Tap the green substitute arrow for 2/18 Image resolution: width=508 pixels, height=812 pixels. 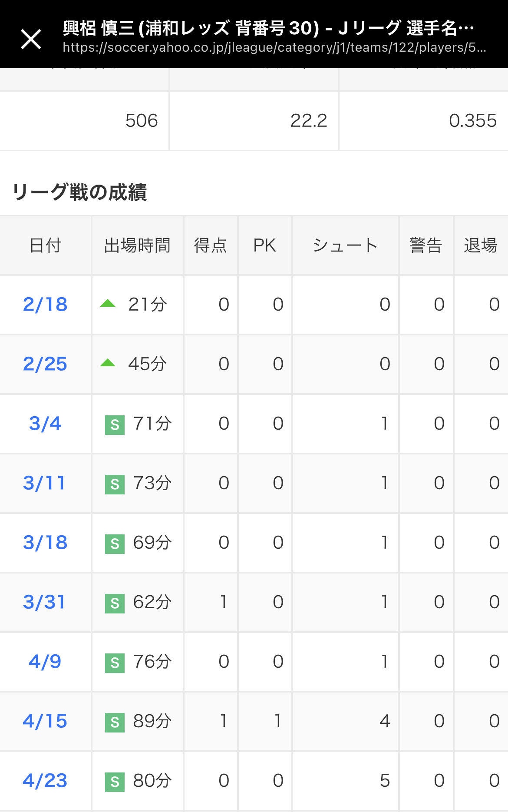108,304
